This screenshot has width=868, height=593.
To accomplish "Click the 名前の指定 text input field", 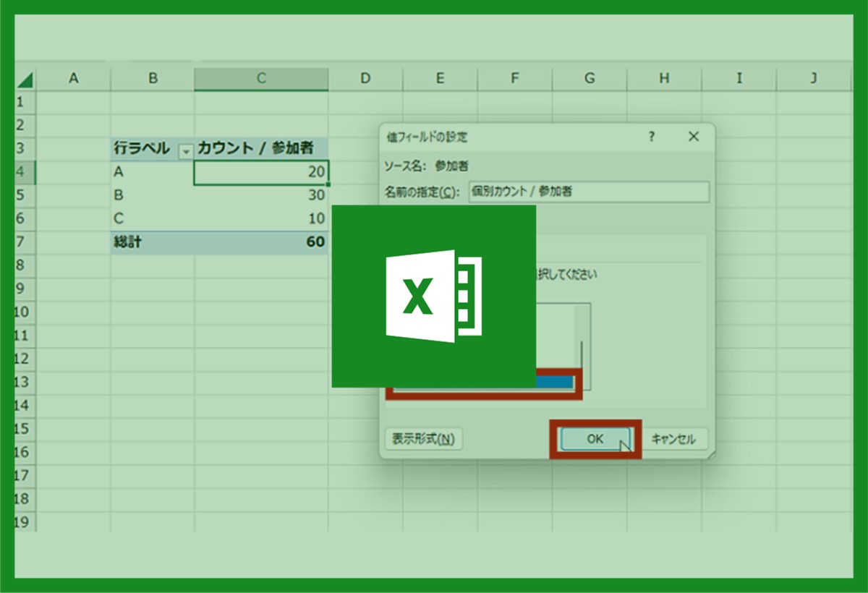I will [589, 192].
